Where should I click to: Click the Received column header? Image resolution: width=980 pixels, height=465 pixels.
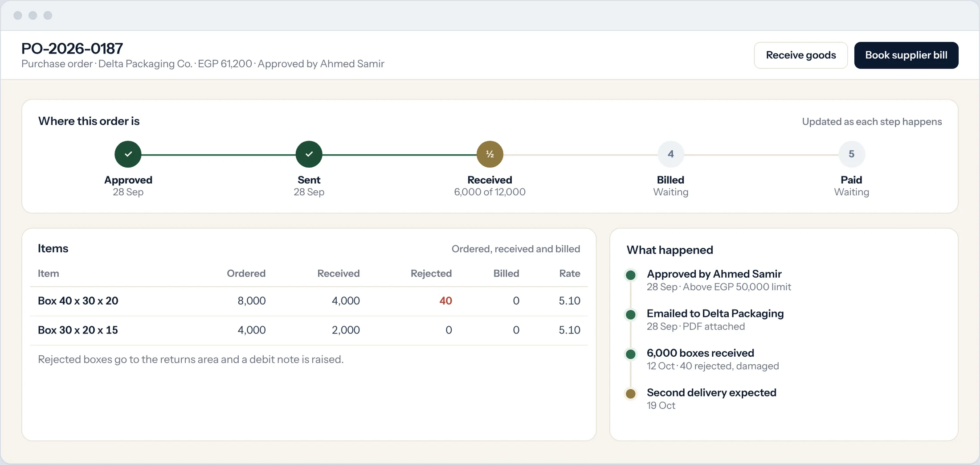coord(339,273)
